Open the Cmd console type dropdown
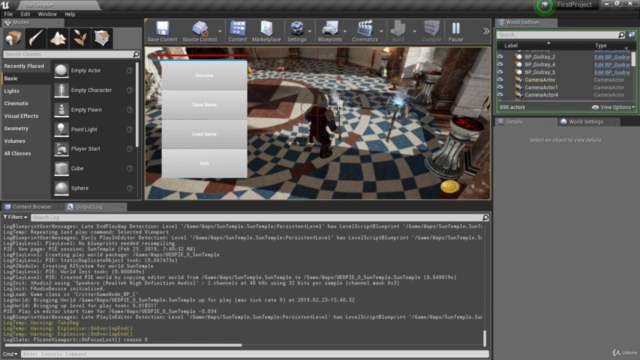Image resolution: width=640 pixels, height=360 pixels. tap(10, 354)
